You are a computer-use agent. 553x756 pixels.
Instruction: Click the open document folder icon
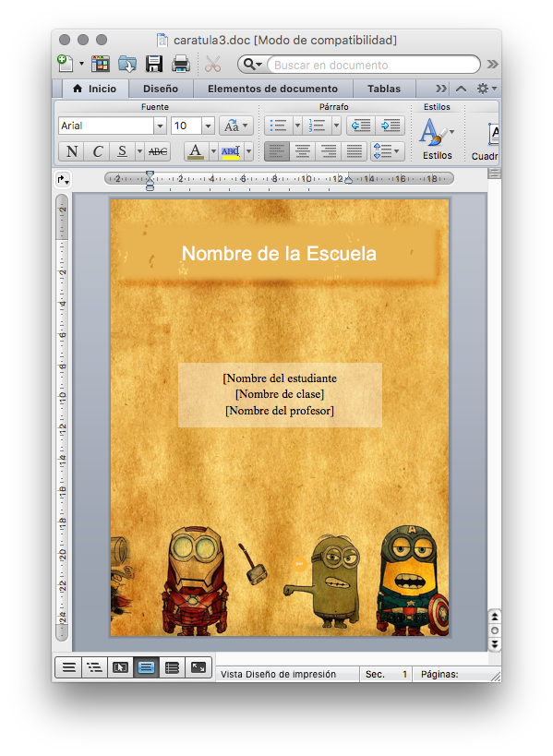click(x=127, y=64)
